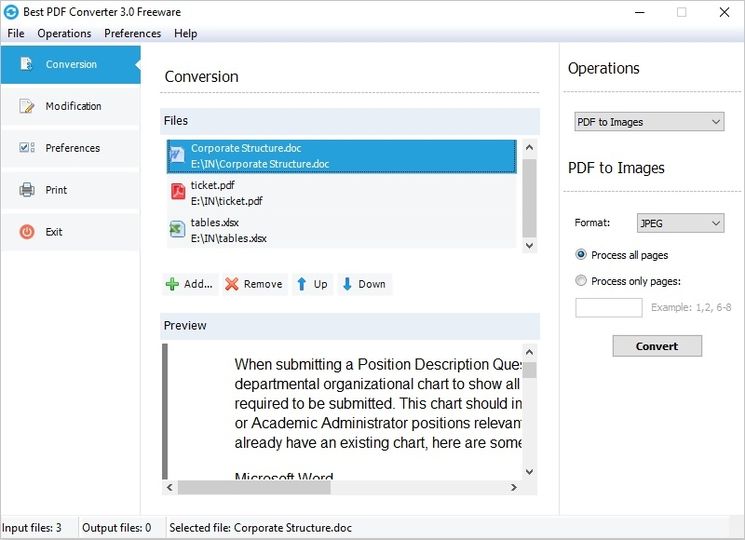Open the Help menu
The height and width of the screenshot is (540, 745).
[185, 33]
